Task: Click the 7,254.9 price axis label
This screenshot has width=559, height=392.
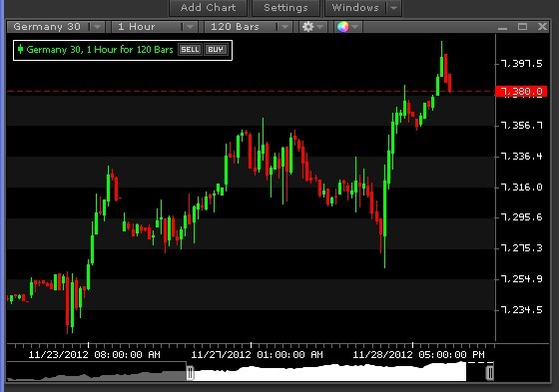Action: (521, 278)
